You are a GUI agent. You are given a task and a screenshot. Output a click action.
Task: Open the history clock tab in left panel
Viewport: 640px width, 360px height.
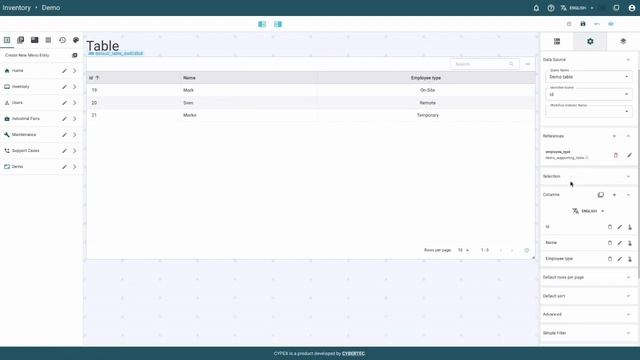coord(62,40)
